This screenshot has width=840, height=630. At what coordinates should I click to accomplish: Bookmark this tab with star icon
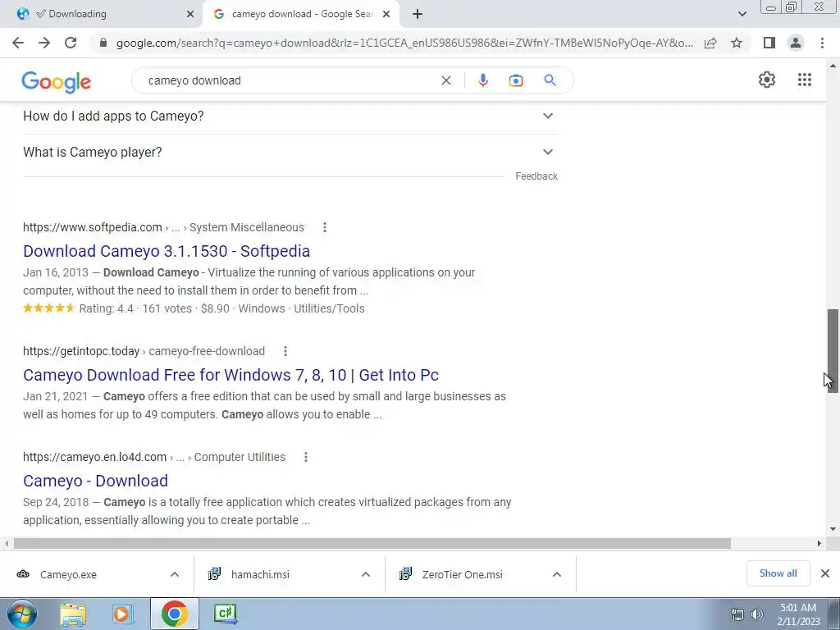(737, 43)
